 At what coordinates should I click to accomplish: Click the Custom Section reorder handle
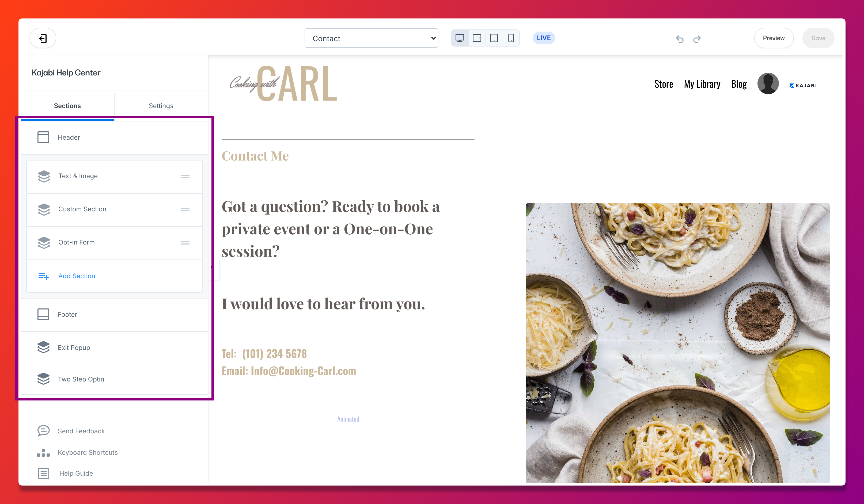pos(185,210)
